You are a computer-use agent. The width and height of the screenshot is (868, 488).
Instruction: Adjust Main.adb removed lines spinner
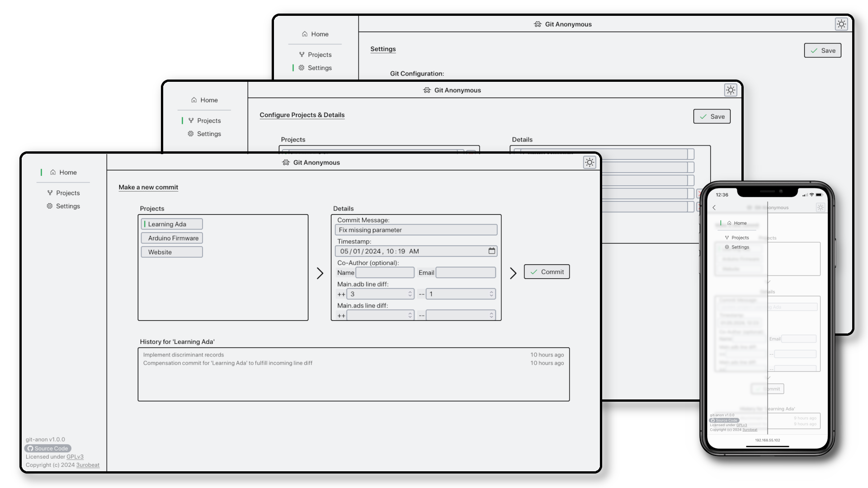point(491,294)
